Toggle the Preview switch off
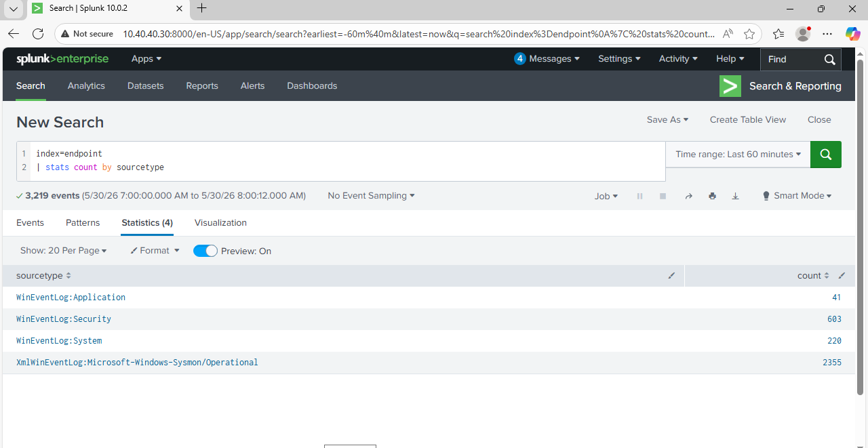868x448 pixels. [205, 251]
